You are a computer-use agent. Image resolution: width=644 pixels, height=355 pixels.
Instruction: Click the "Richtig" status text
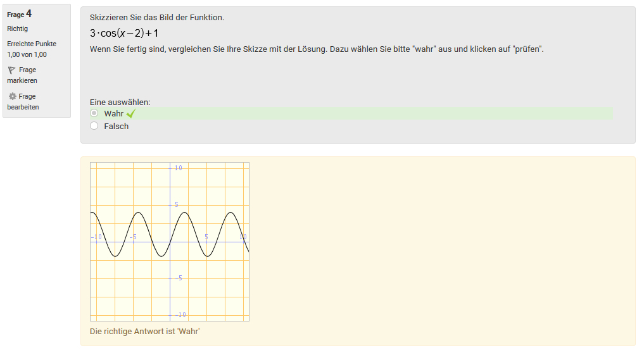tap(18, 28)
